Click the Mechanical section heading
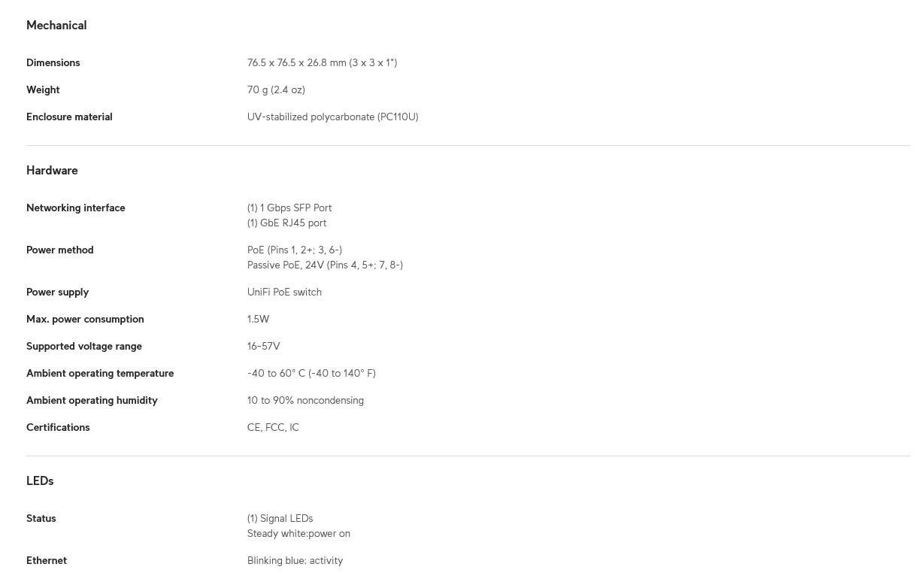 pyautogui.click(x=56, y=26)
